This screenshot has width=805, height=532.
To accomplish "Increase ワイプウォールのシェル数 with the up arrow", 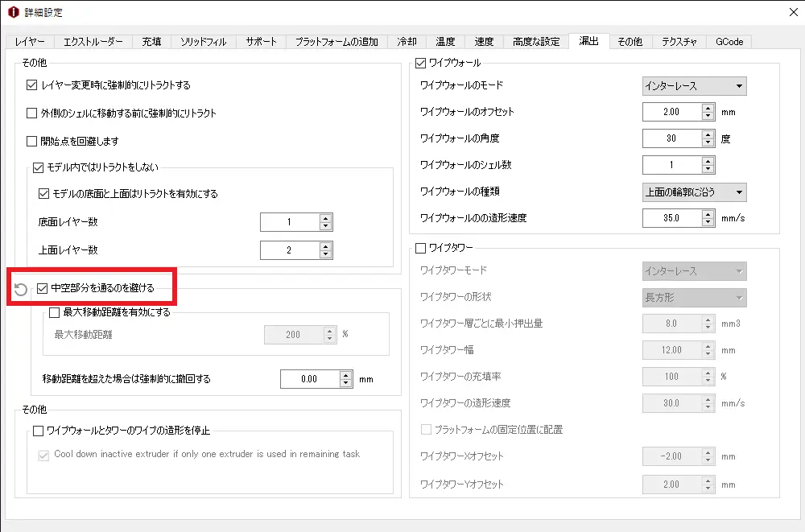I will click(x=708, y=161).
